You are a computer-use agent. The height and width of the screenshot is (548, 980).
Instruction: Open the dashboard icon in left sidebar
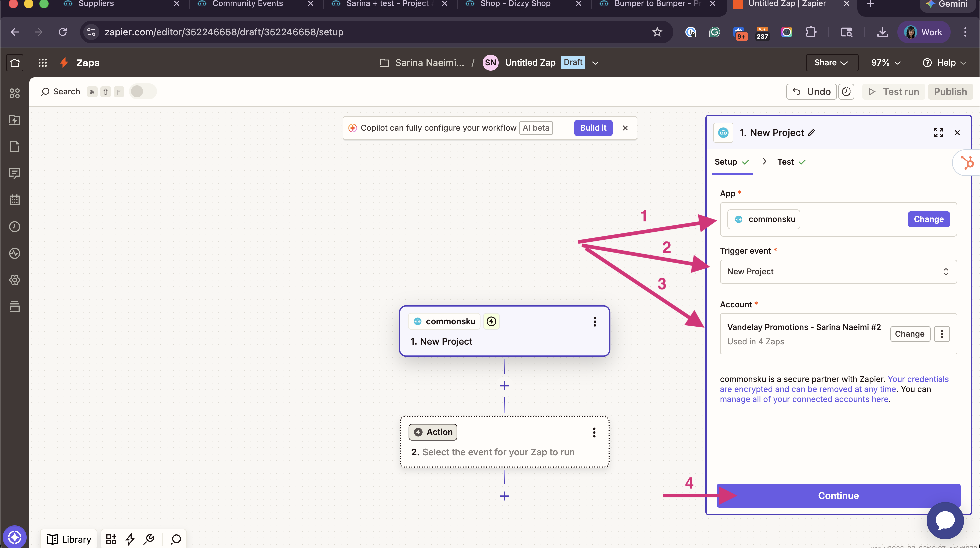(14, 93)
